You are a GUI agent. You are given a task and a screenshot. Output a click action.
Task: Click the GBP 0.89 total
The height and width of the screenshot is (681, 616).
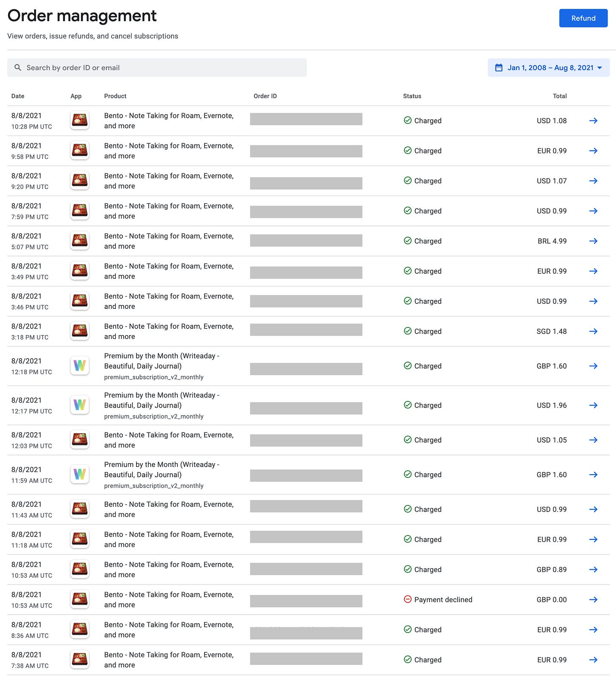(551, 569)
